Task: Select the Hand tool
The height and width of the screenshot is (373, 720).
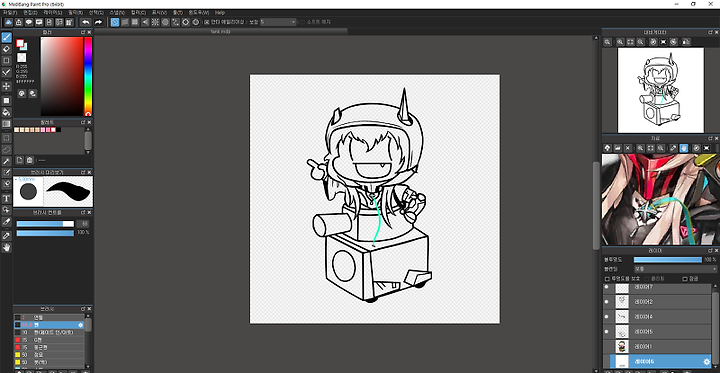Action: [x=6, y=248]
